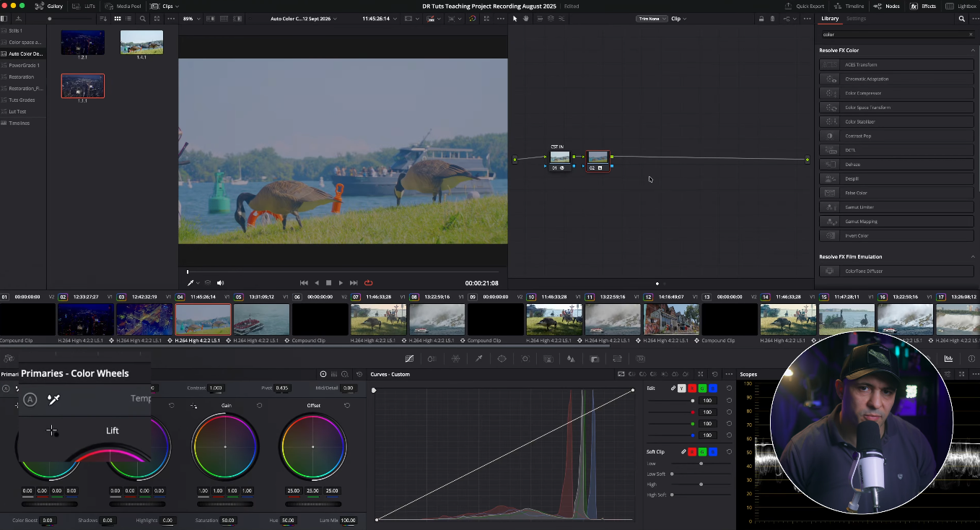The image size is (980, 530).
Task: Open the Trim None dropdown
Action: pos(652,19)
